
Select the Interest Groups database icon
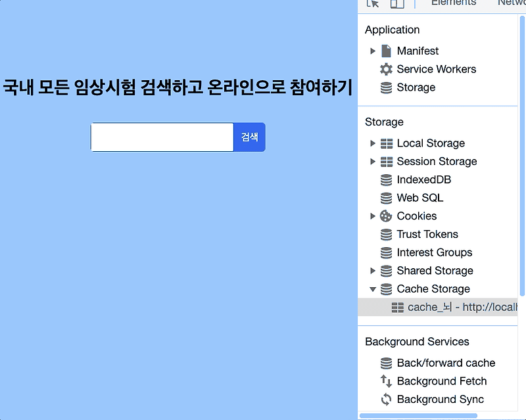tap(386, 252)
